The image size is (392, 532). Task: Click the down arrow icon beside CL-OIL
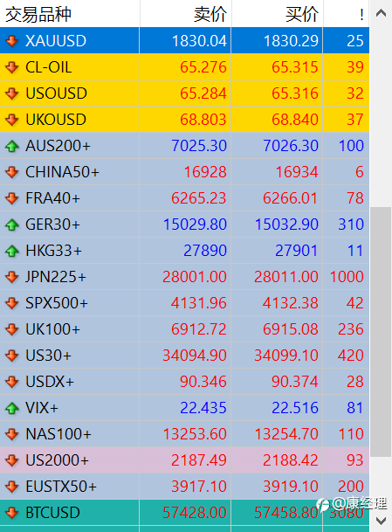click(x=12, y=67)
